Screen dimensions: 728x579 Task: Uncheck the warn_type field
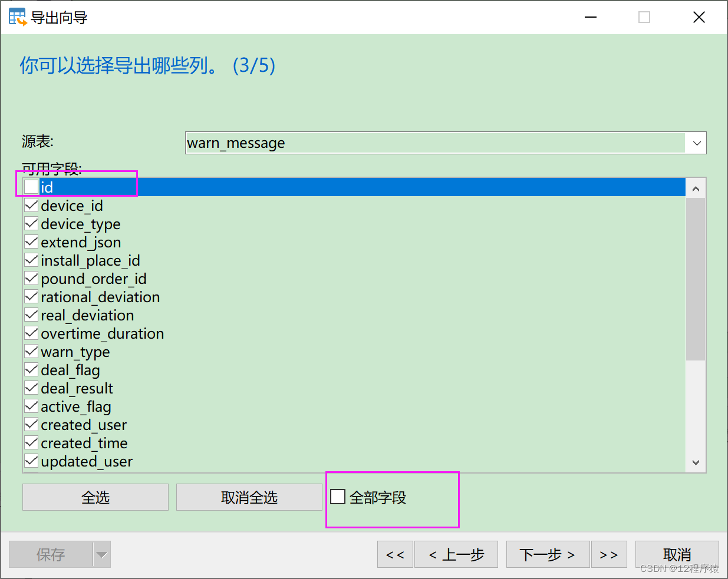point(31,351)
